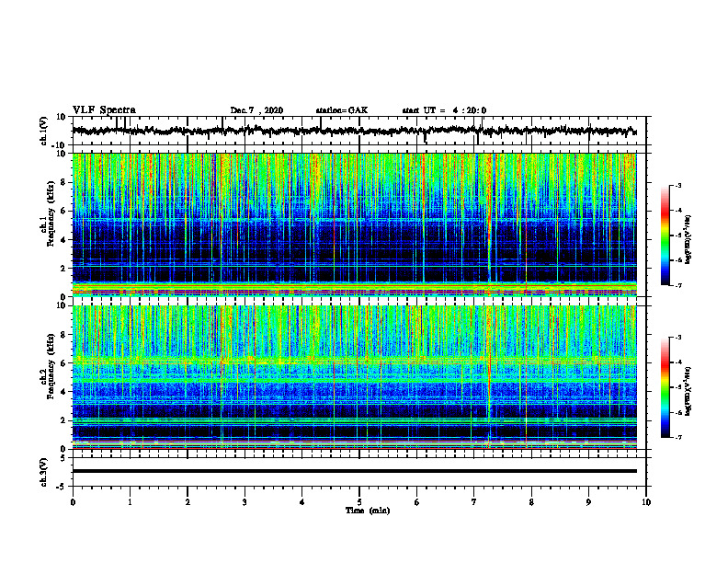Click the "0" tick label on Time axis
Screen dimensions: 728x563
click(x=73, y=502)
